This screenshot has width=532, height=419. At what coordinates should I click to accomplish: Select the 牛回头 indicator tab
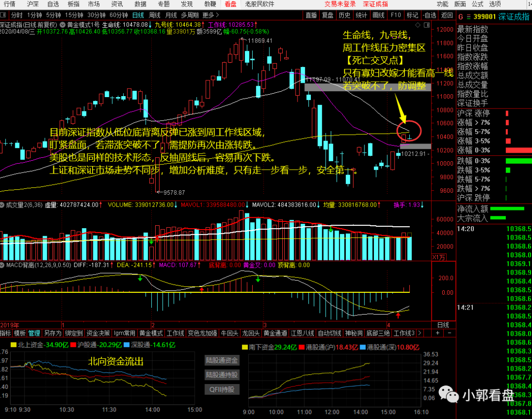click(230, 333)
